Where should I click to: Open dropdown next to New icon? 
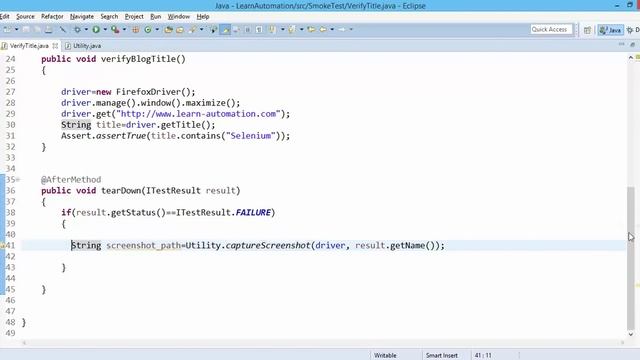tap(16, 29)
